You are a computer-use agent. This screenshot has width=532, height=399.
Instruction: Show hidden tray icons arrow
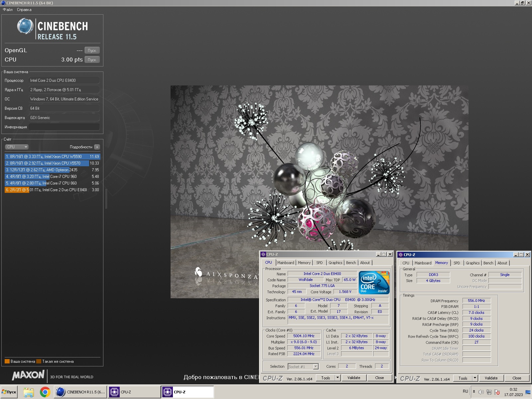tap(474, 392)
